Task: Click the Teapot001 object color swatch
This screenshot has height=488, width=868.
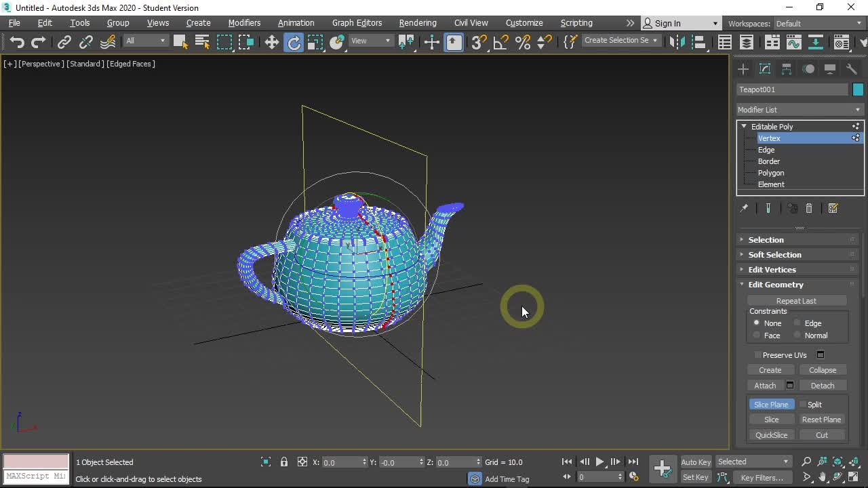Action: pyautogui.click(x=858, y=89)
